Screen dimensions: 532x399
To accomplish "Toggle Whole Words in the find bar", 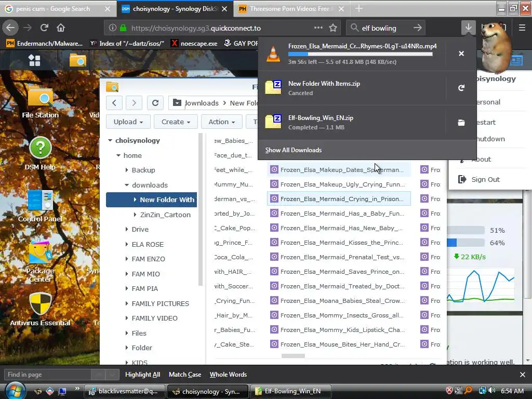I will click(228, 375).
